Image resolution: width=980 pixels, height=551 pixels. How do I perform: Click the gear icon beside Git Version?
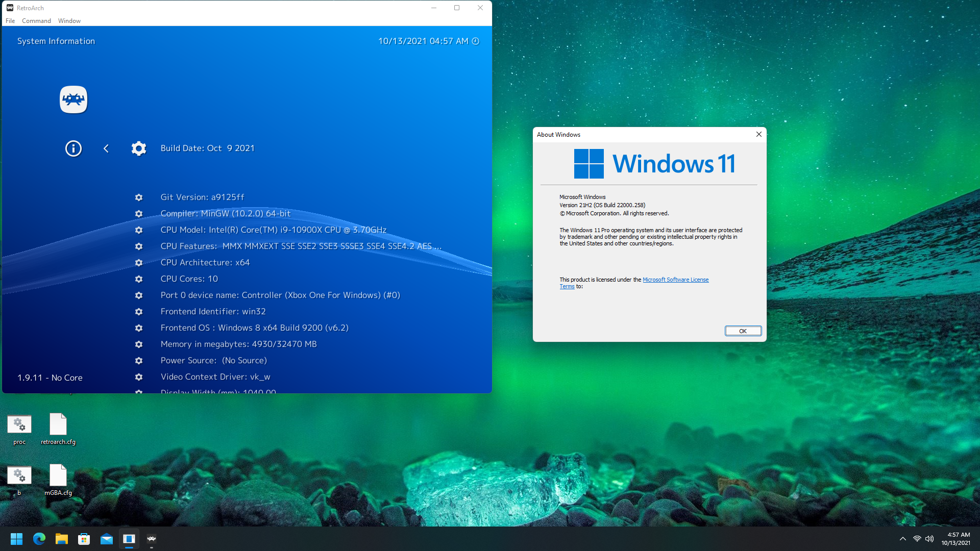tap(139, 197)
